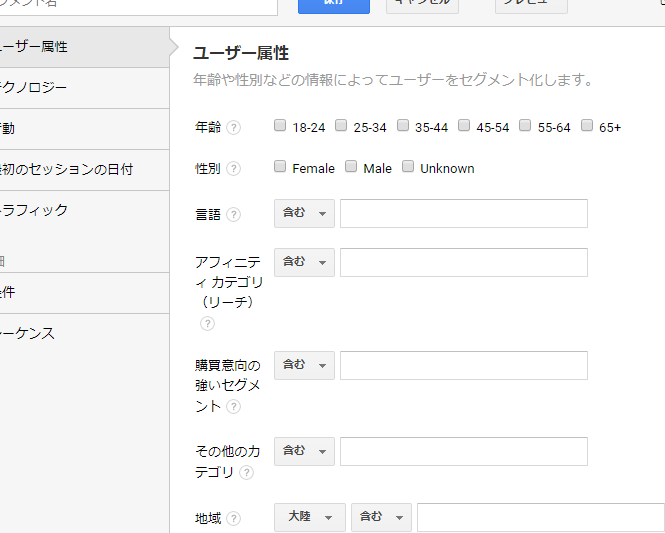This screenshot has height=533, width=665.
Task: Open the 含む dropdown for 購買意向の強いセグメント
Action: tap(304, 366)
